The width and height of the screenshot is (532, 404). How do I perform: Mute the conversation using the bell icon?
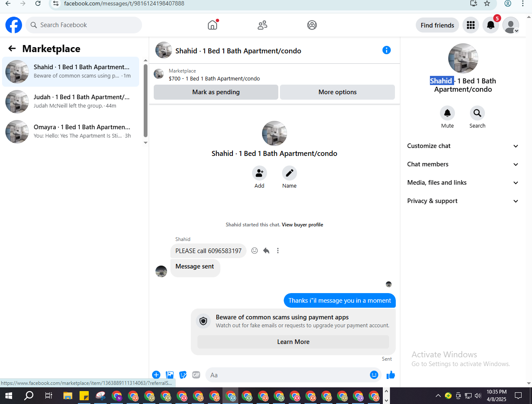pyautogui.click(x=447, y=113)
